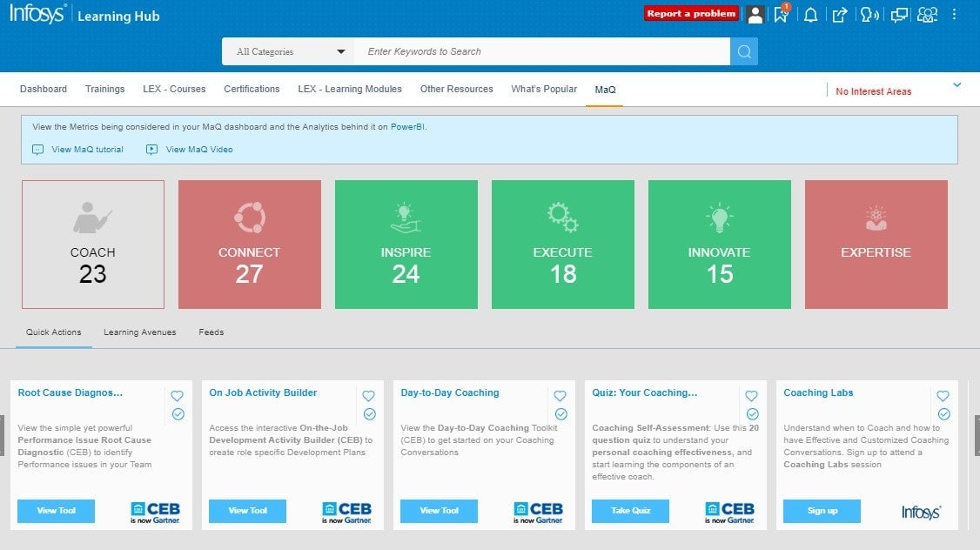Click View Tool on Day-to-Day Coaching card

click(x=439, y=511)
